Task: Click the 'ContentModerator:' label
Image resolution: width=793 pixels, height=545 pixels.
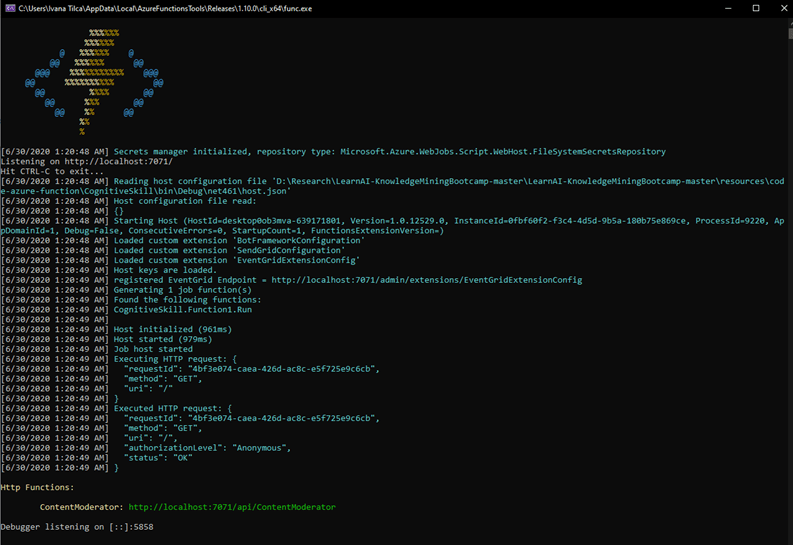Action: pyautogui.click(x=81, y=507)
